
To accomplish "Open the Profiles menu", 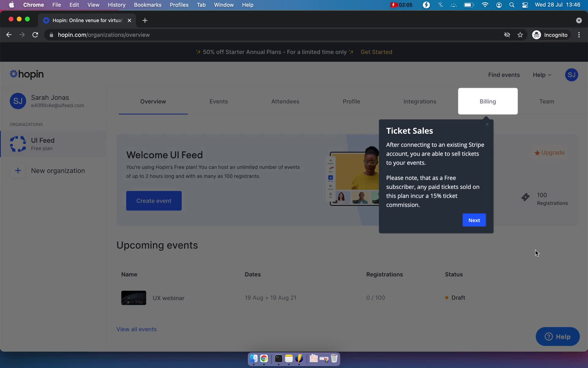I will 179,5.
